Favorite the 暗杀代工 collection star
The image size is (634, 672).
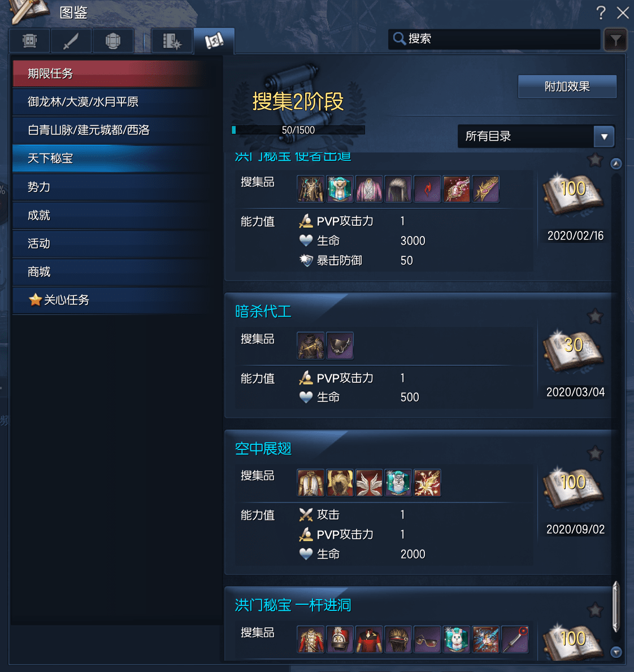[x=595, y=317]
